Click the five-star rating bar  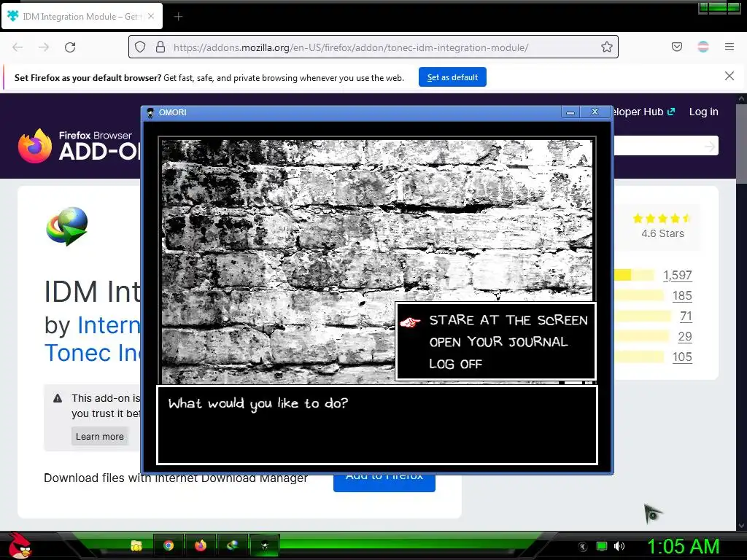pos(634,275)
